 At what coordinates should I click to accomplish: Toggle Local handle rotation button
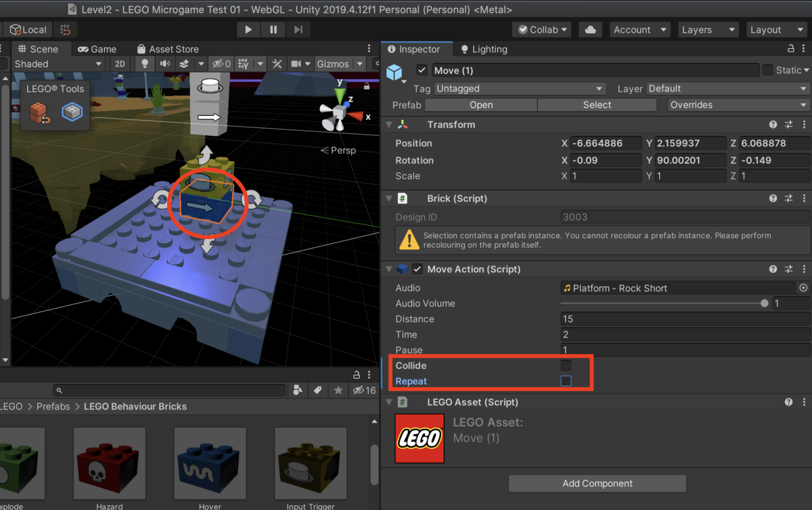click(x=28, y=30)
